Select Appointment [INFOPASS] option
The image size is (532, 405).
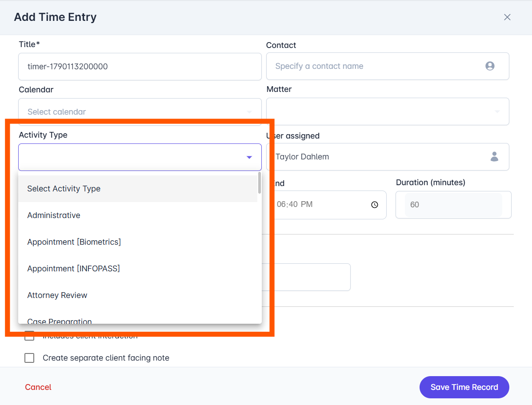[x=138, y=268]
